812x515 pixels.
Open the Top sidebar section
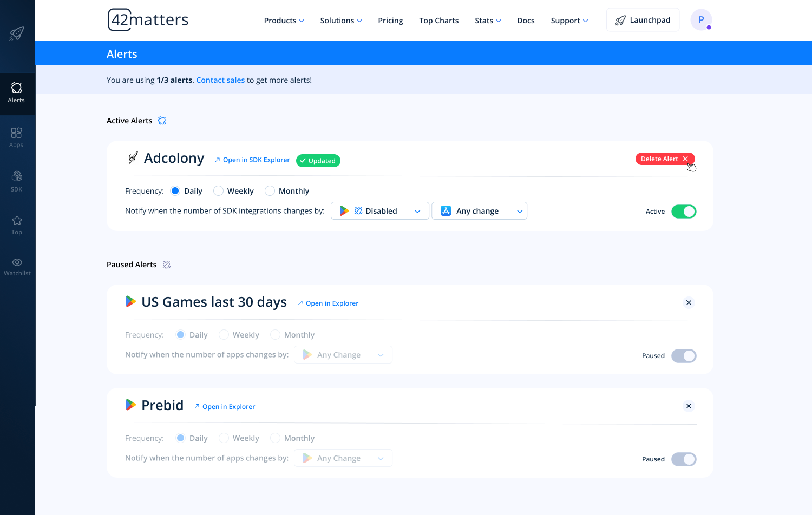coord(16,225)
